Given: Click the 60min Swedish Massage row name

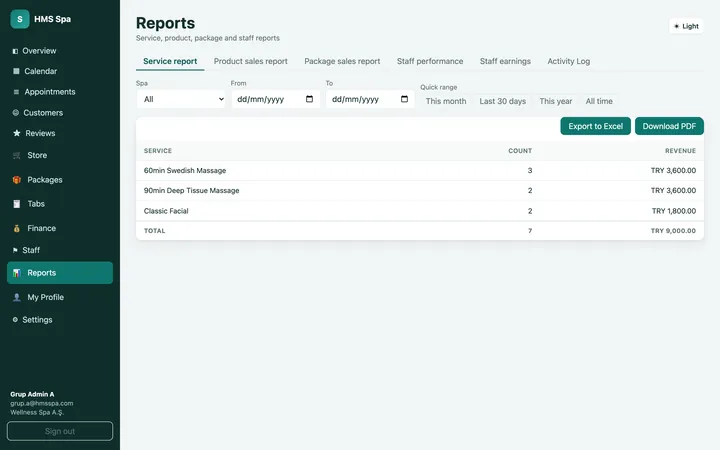Looking at the screenshot, I should [185, 170].
